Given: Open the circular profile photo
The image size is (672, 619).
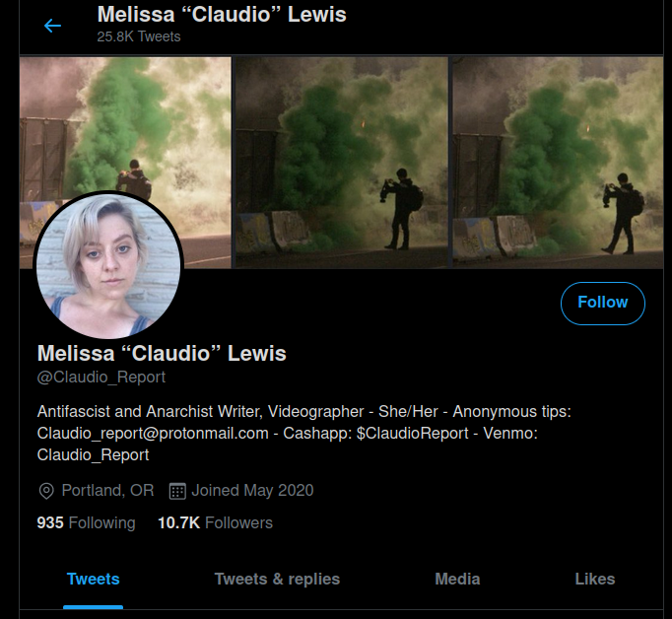Looking at the screenshot, I should click(108, 265).
